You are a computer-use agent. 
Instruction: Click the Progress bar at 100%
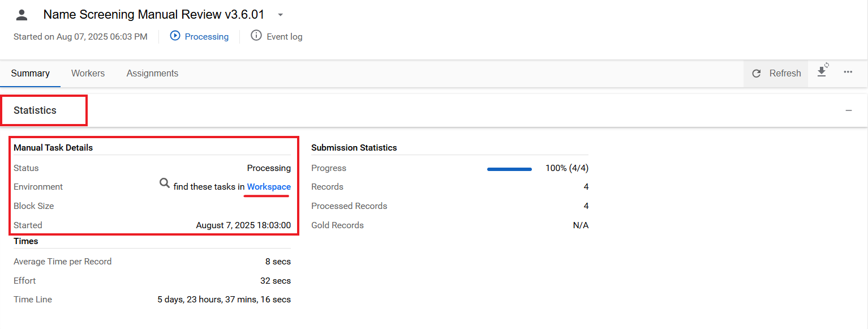tap(509, 169)
